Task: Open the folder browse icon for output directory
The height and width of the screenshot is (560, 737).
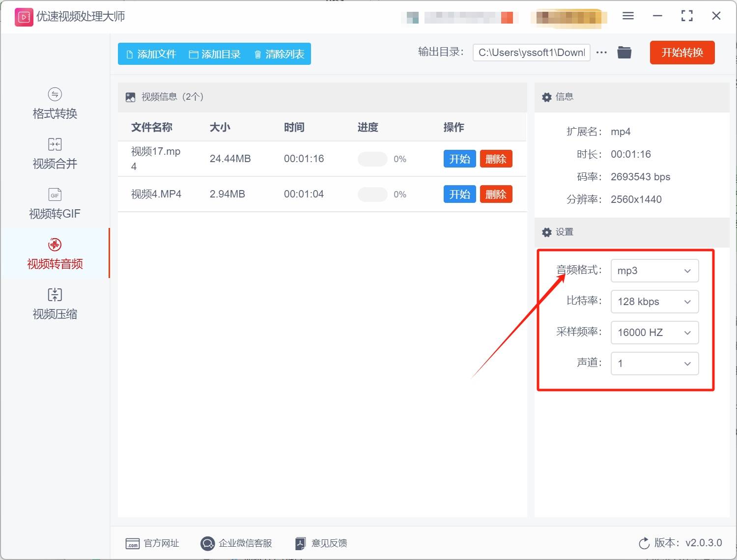Action: (624, 52)
